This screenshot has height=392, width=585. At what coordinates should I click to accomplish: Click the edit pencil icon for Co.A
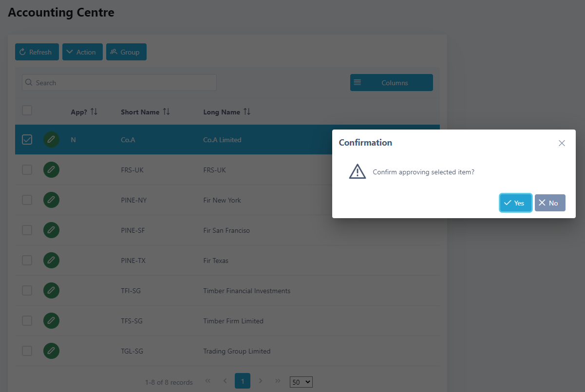[x=51, y=140]
